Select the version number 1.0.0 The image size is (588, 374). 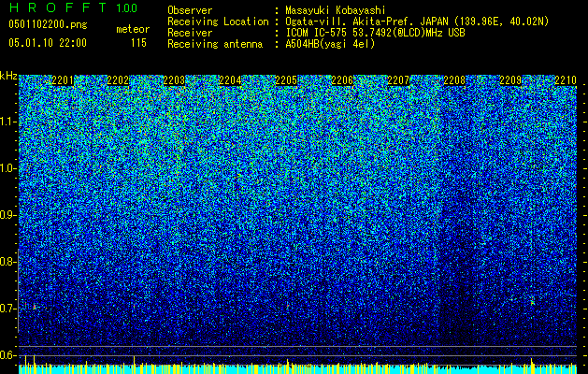coord(126,8)
